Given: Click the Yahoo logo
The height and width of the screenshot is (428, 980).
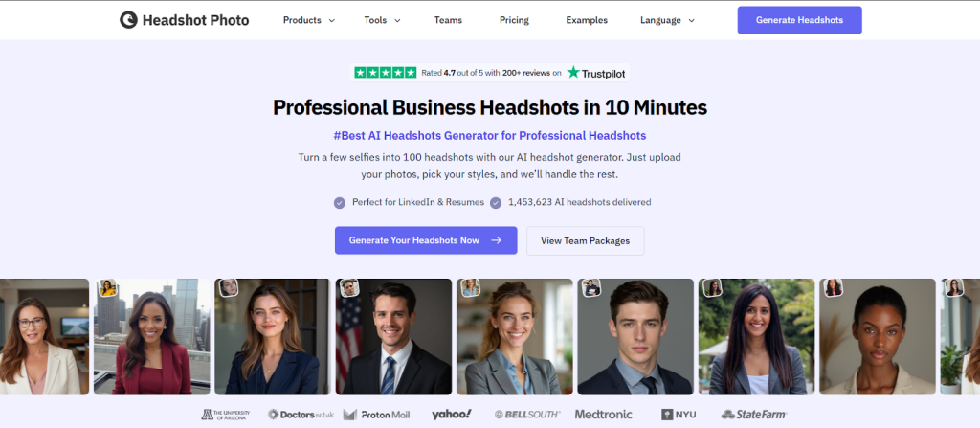Looking at the screenshot, I should (451, 414).
